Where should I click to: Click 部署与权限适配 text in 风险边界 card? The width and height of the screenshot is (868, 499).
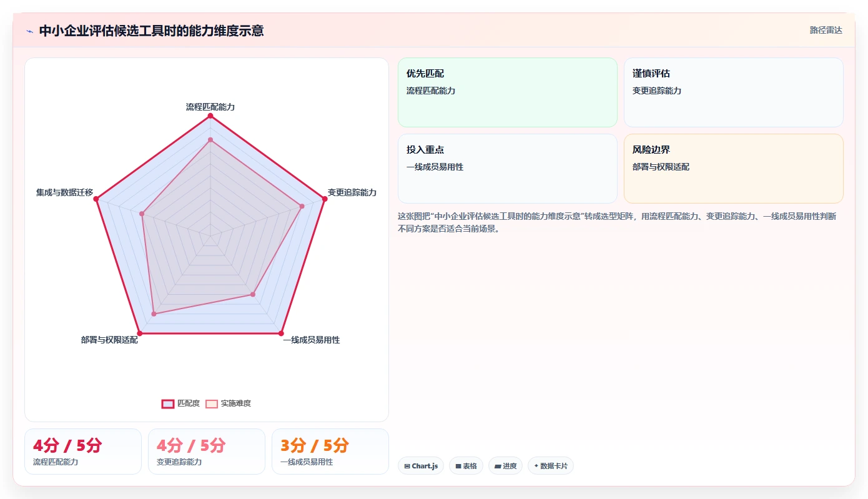pyautogui.click(x=661, y=167)
